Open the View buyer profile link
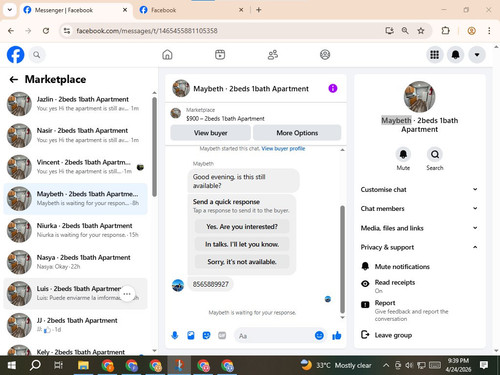 click(283, 148)
